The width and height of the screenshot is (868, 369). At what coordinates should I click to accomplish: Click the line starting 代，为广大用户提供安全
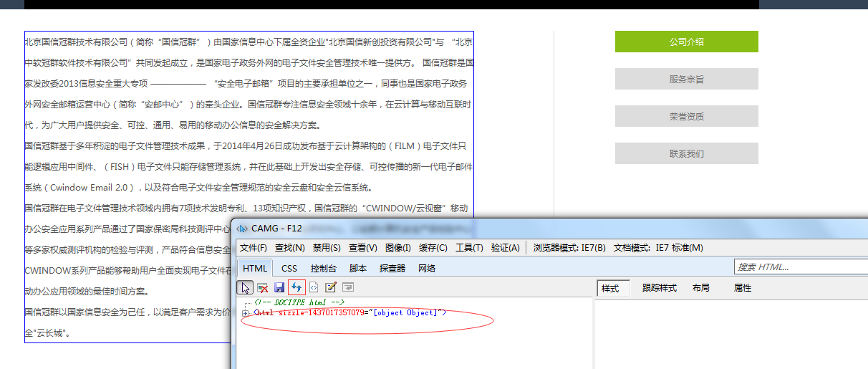click(173, 125)
